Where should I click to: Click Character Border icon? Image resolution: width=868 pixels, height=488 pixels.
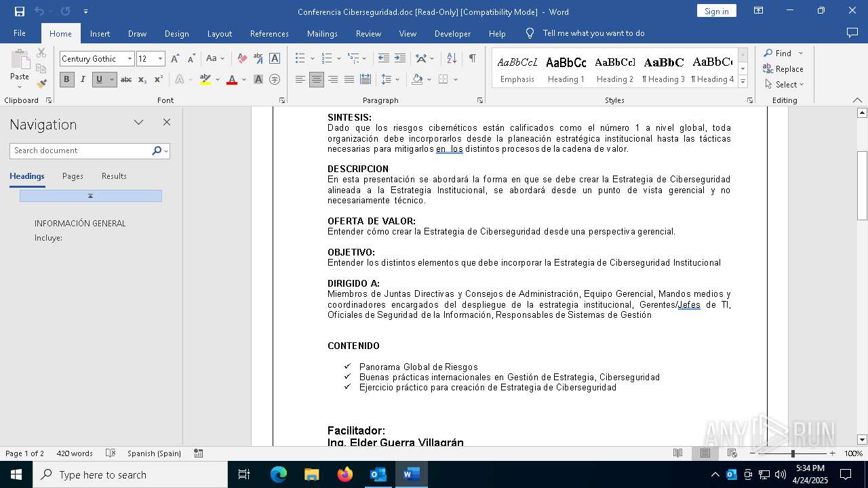[x=275, y=59]
